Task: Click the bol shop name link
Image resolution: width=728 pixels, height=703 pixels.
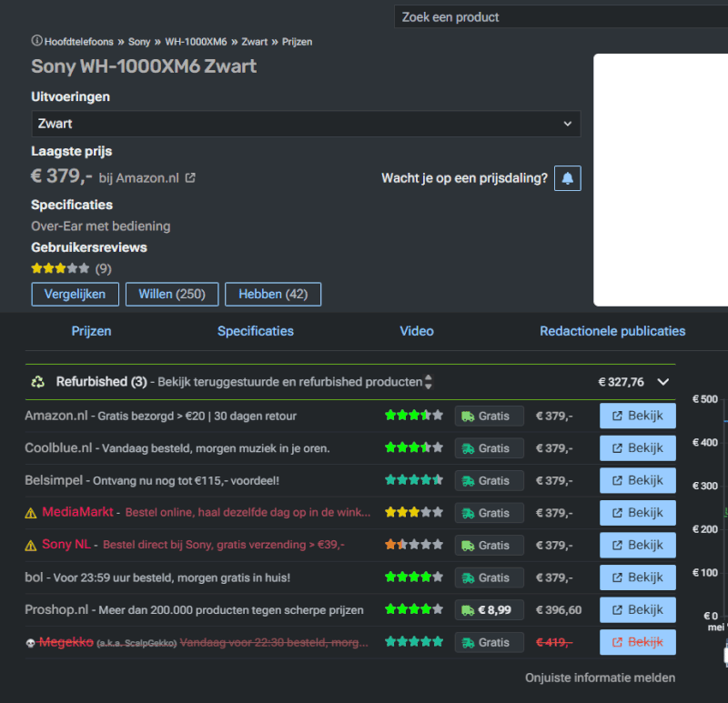Action: point(34,577)
